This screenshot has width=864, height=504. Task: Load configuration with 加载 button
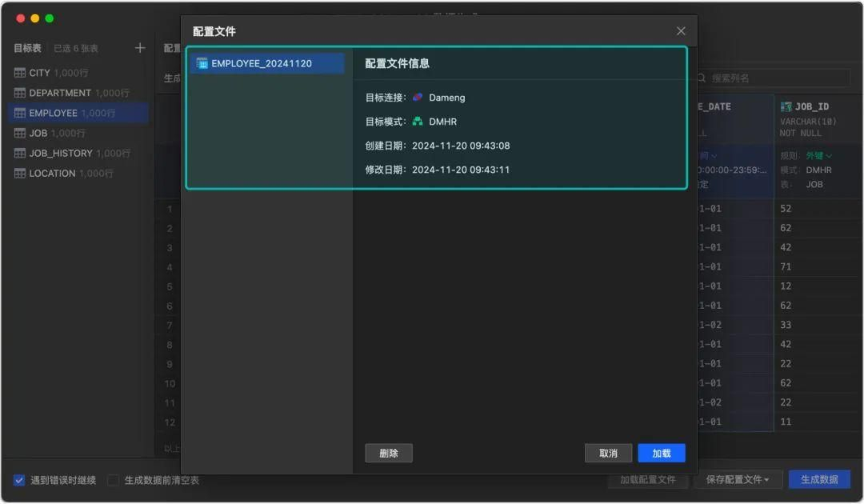click(662, 453)
